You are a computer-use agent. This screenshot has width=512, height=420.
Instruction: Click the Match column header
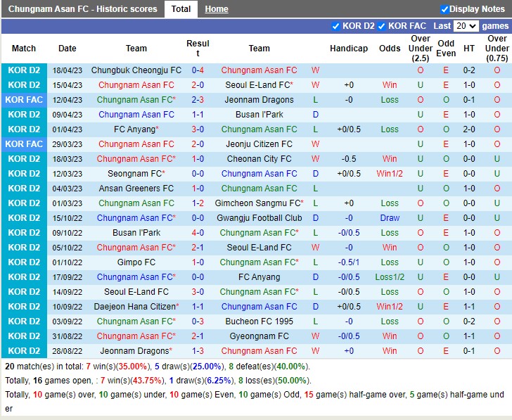point(24,49)
